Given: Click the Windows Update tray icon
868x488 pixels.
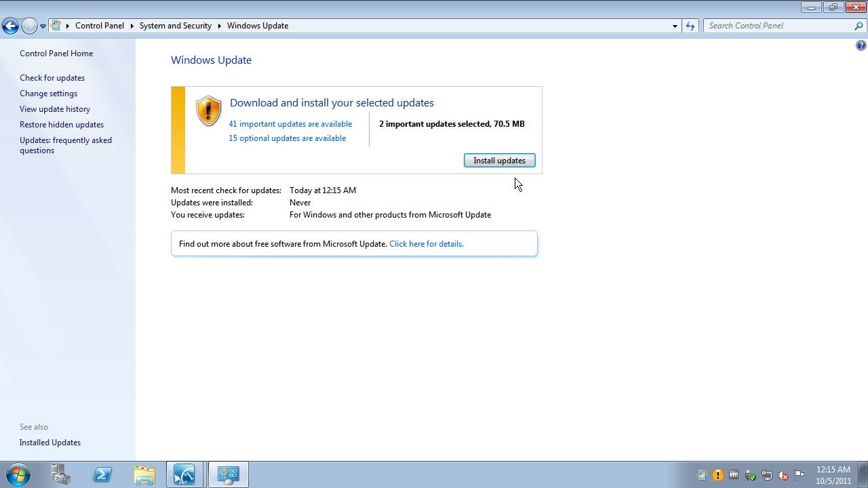Looking at the screenshot, I should coord(702,475).
